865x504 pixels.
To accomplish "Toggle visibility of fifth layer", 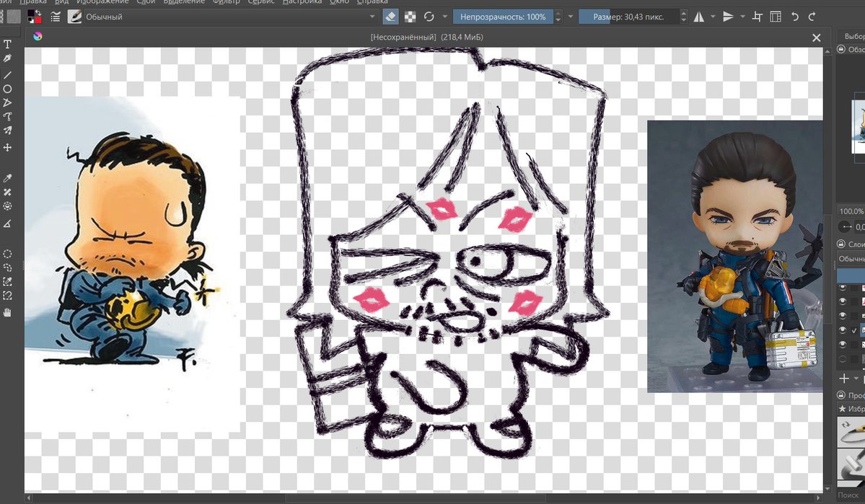I will 843,344.
